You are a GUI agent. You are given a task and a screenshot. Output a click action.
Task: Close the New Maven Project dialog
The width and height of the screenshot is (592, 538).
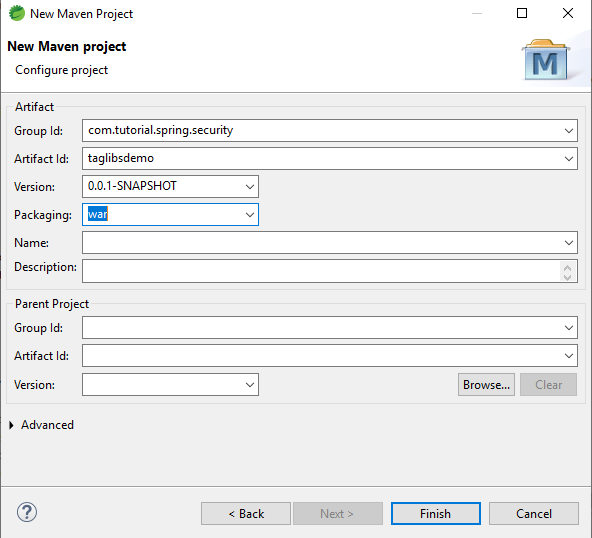pos(568,13)
